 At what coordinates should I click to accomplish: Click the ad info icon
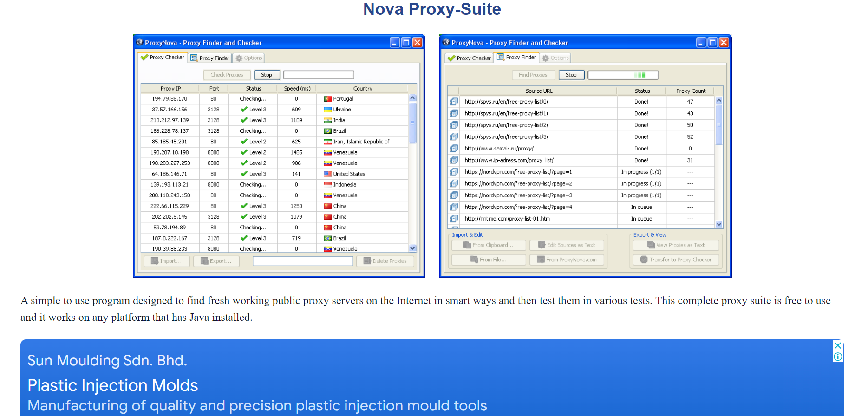click(x=838, y=357)
